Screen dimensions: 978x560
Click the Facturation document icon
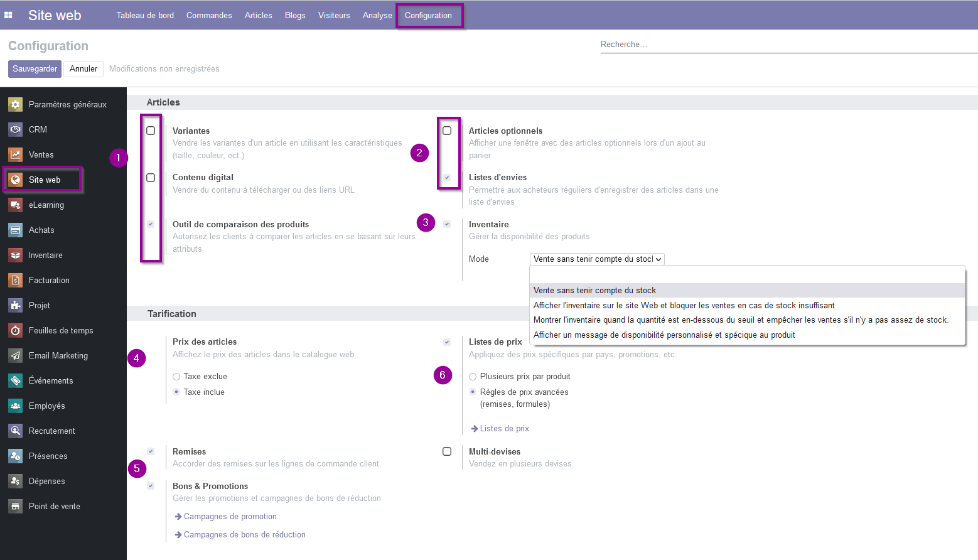(16, 280)
